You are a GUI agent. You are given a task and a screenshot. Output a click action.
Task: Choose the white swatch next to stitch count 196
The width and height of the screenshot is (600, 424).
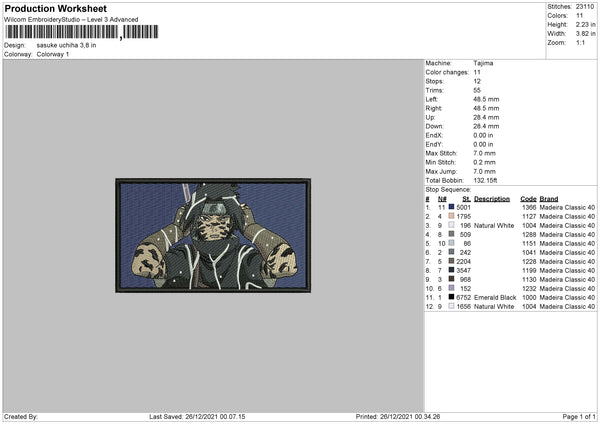[451, 225]
